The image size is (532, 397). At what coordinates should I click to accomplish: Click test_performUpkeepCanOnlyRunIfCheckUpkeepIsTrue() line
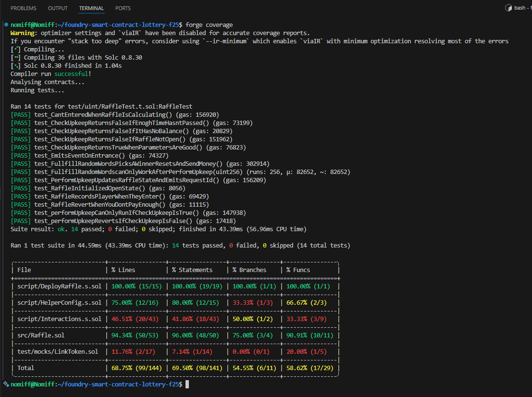pos(128,212)
